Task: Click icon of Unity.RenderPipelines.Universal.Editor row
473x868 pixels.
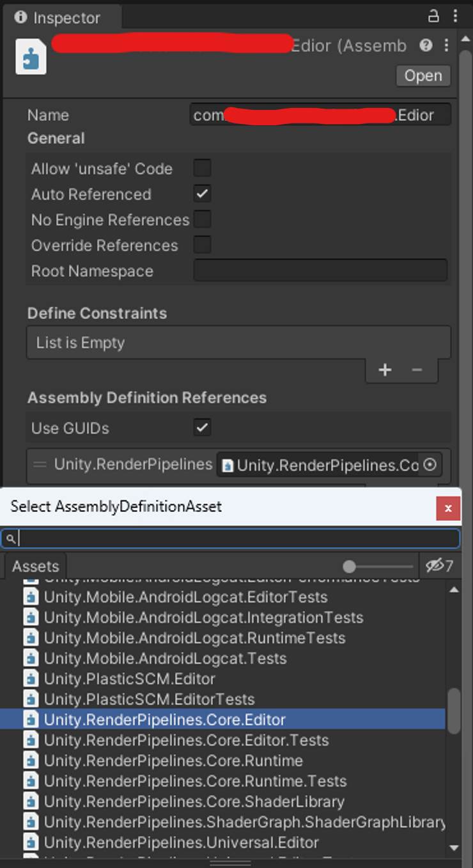Action: [31, 842]
